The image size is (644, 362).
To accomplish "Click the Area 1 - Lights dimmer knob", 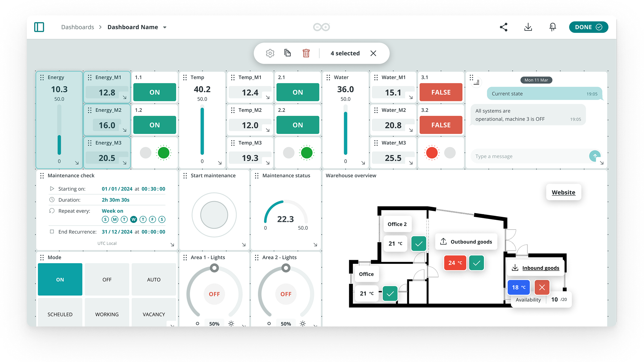I will click(214, 268).
